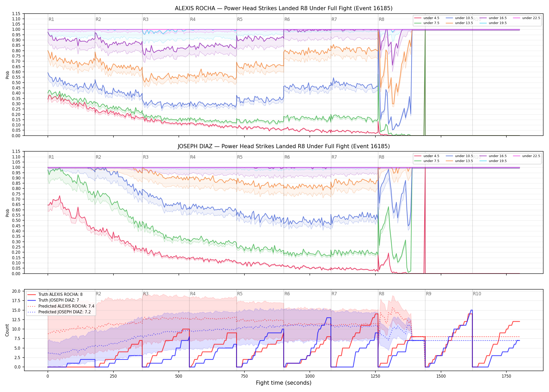
Task: Click 'under 10.5' legend entry in Joseph Diaz chart
Action: tap(459, 156)
